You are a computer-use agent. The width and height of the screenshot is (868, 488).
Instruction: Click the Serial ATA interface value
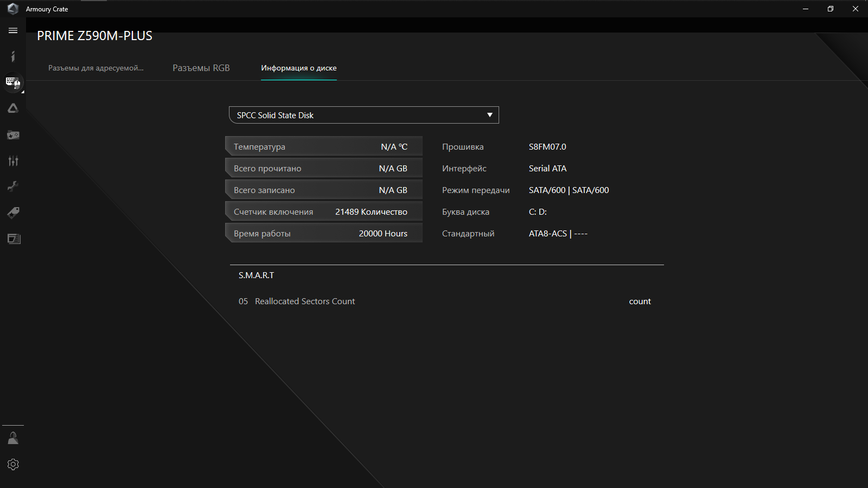548,168
